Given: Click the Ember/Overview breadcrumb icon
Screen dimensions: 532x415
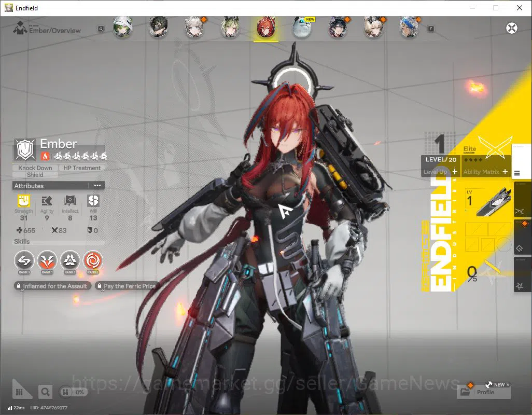Looking at the screenshot, I should coord(20,28).
